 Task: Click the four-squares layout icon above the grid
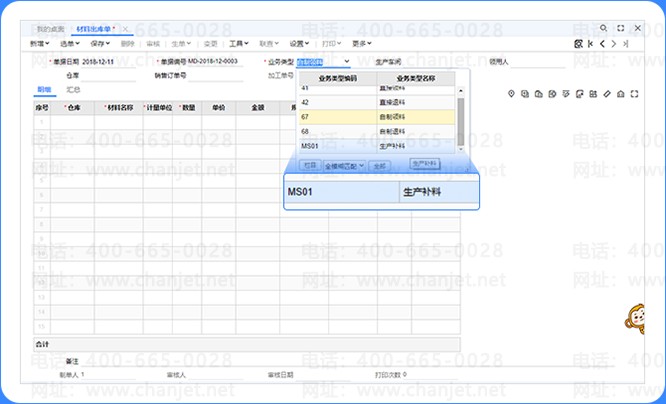click(593, 94)
